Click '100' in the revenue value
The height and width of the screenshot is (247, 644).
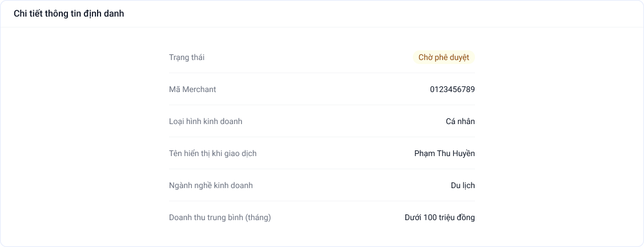429,217
